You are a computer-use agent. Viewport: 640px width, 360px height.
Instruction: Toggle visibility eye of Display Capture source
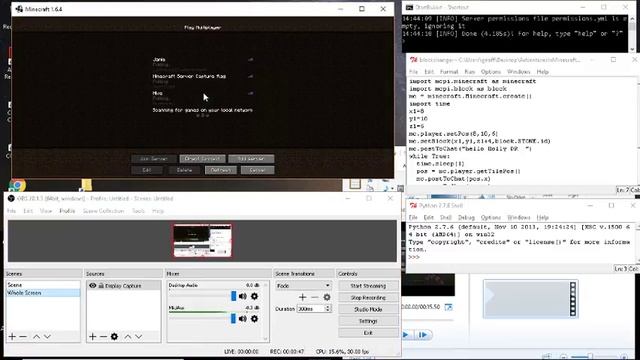93,286
